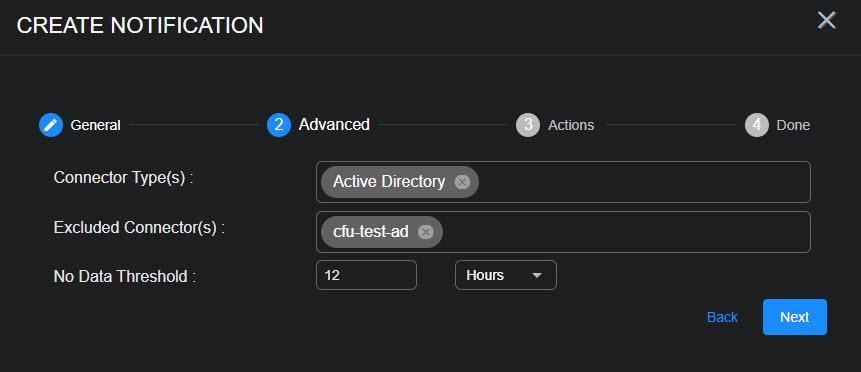Select the Actions step label
This screenshot has height=372, width=861.
571,125
